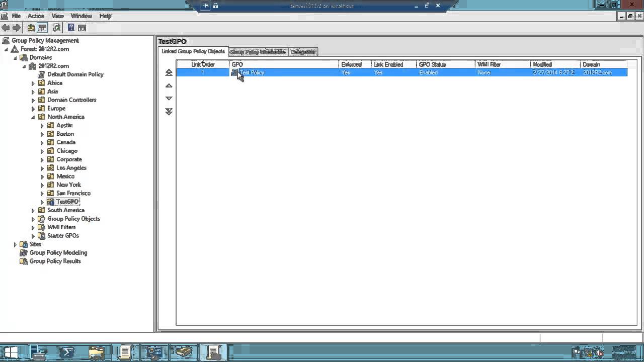This screenshot has height=362, width=644.
Task: Click the lock icon on connection bar
Action: pyautogui.click(x=215, y=6)
